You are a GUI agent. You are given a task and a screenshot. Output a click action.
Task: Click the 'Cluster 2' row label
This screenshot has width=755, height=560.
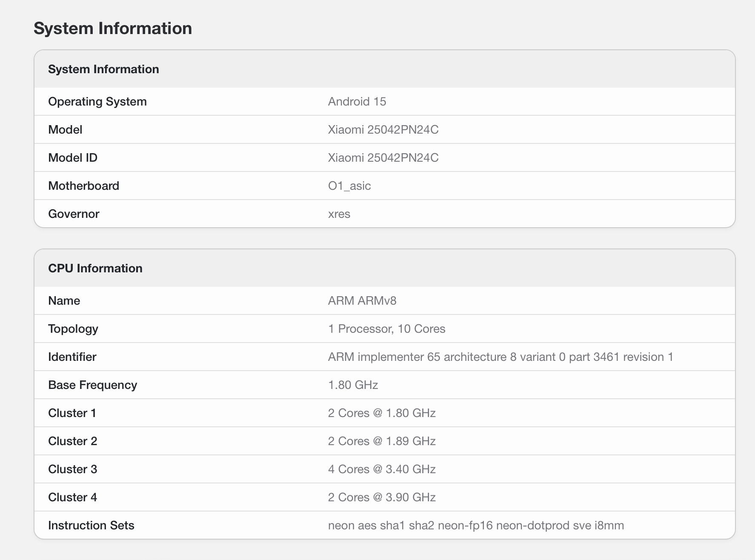pos(73,441)
